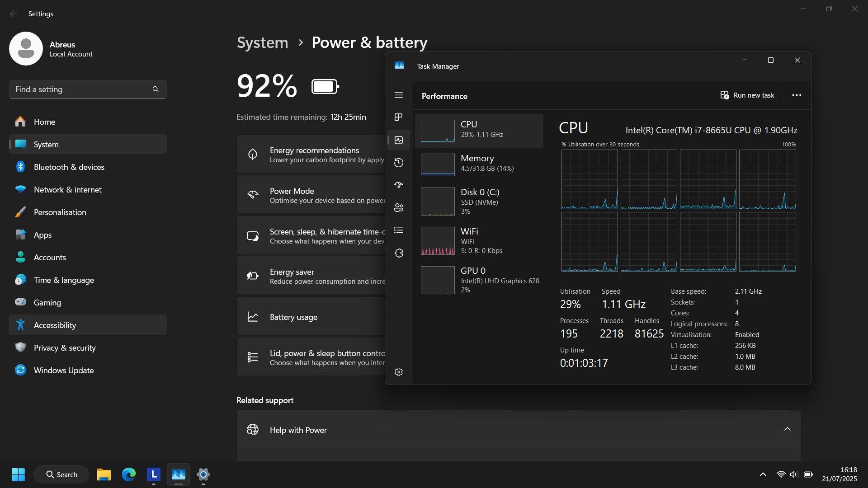Open Network & internet settings
Screen dimensions: 868x488
tap(88, 189)
